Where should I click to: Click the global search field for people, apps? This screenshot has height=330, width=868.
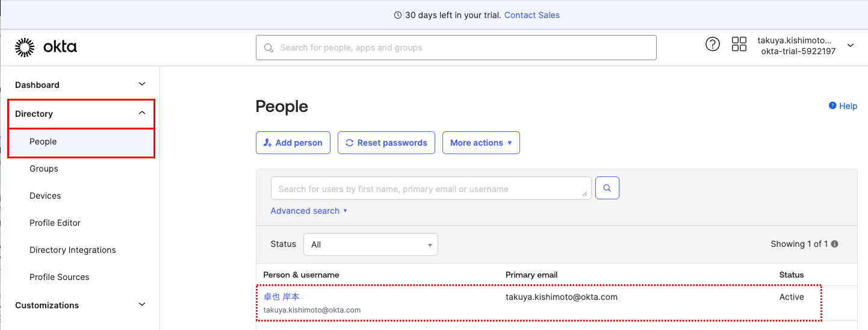click(x=456, y=48)
